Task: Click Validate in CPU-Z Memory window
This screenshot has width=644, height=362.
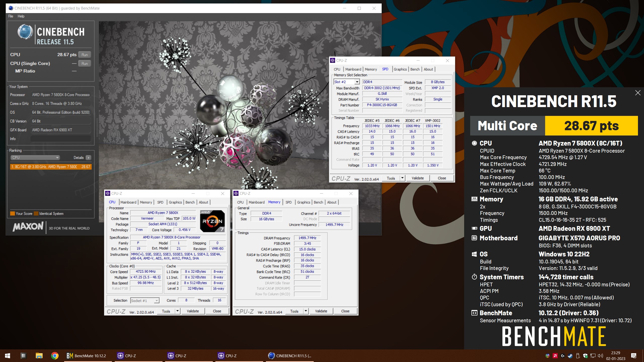Action: (x=321, y=311)
